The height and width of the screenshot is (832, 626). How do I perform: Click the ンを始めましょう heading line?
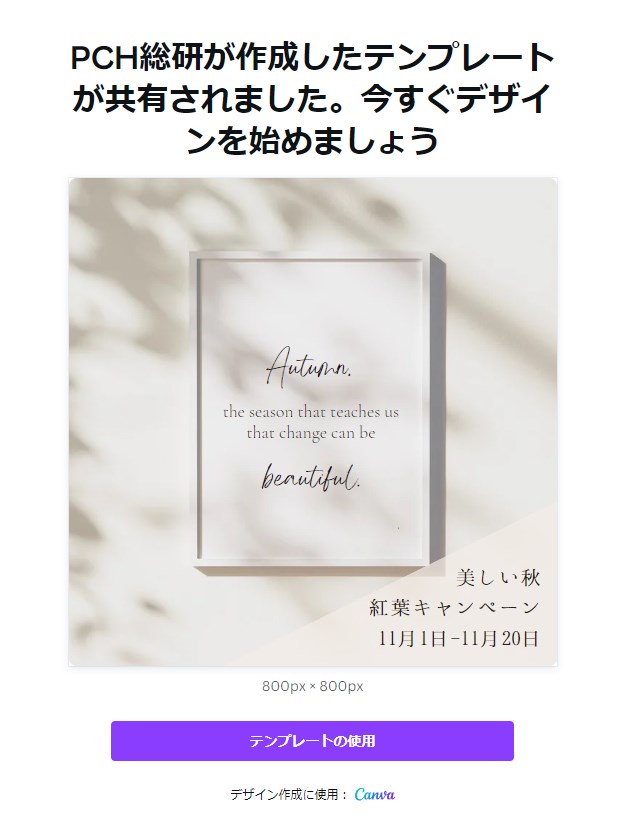coord(313,140)
